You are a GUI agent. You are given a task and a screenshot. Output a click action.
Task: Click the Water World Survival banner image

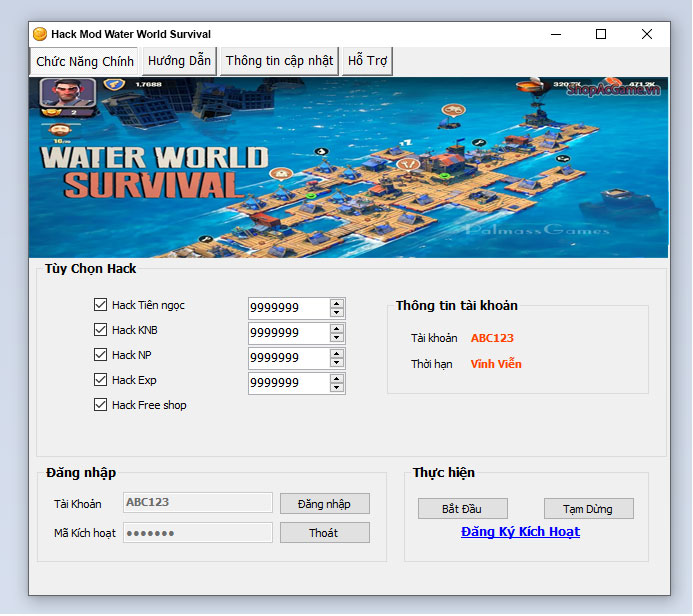point(348,167)
